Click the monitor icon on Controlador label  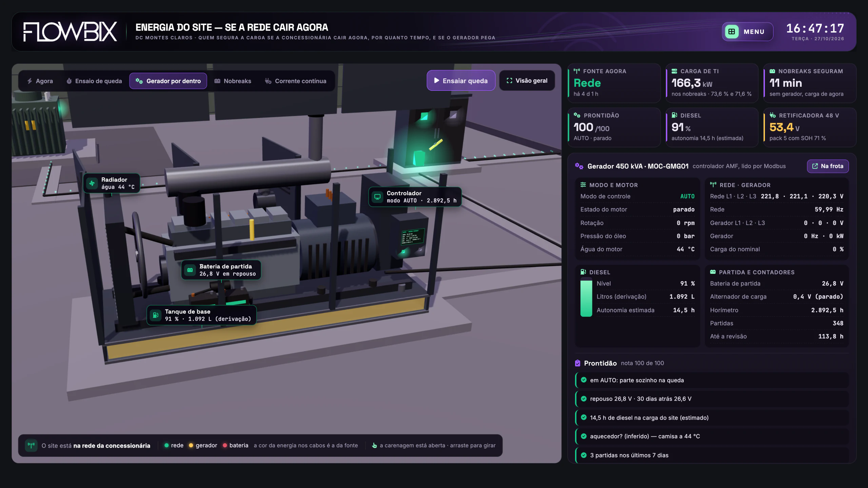pos(377,197)
